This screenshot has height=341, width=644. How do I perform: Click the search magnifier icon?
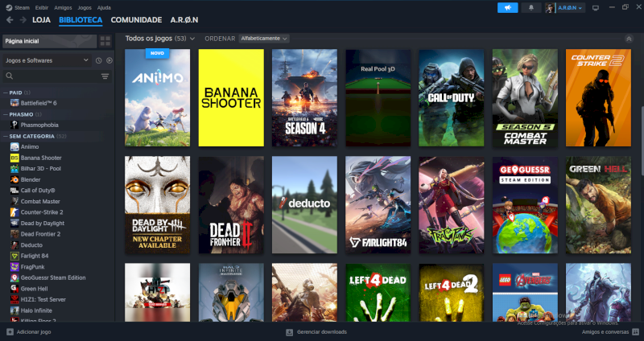point(10,76)
